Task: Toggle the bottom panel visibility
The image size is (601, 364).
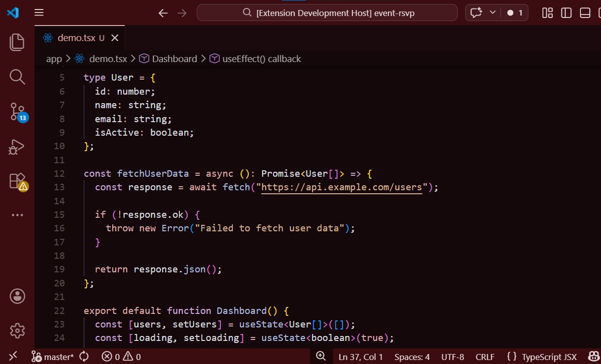Action: tap(585, 13)
